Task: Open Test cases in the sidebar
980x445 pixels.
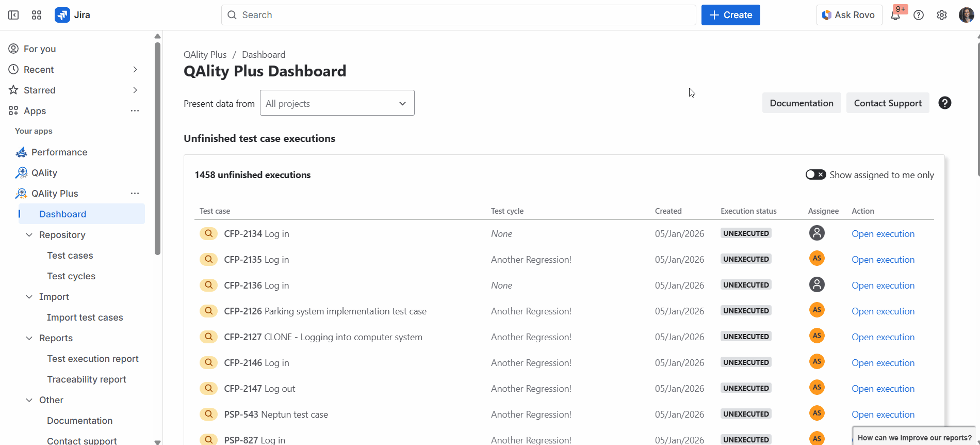Action: pos(70,256)
